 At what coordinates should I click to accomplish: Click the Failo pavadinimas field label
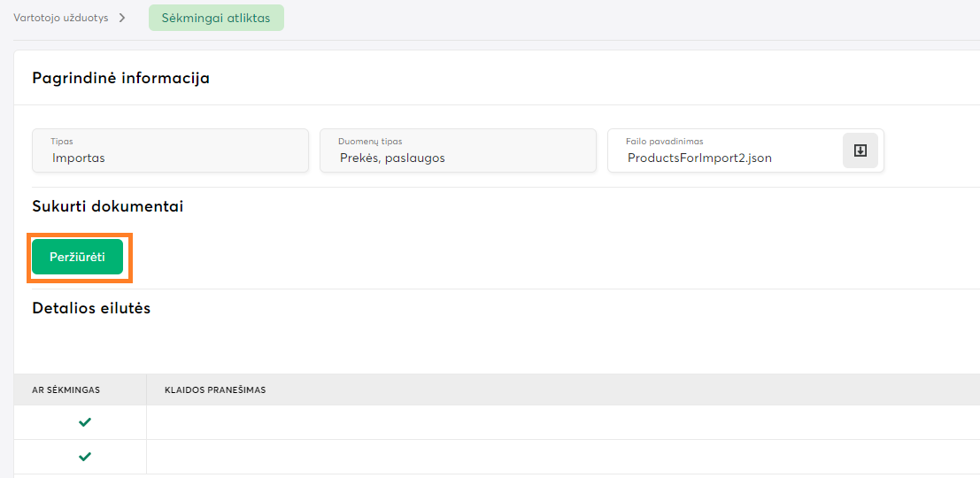pos(665,142)
